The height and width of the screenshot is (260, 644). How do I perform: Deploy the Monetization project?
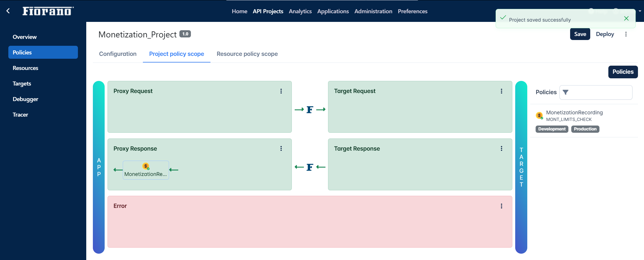[605, 34]
